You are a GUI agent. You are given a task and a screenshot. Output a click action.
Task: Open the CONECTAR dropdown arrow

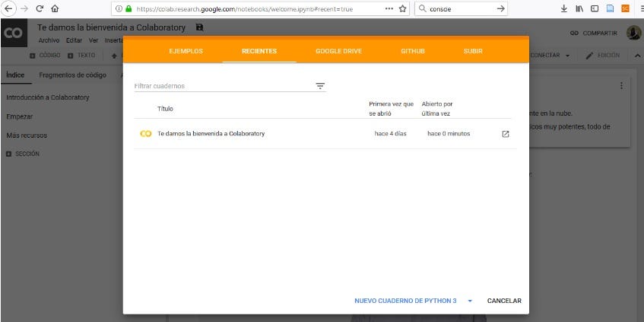click(567, 56)
